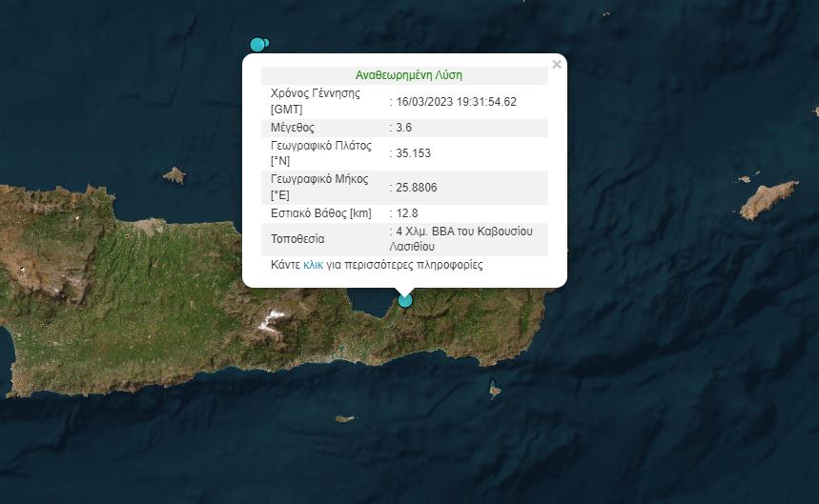
Task: Open the 'κλικ' link for more information
Action: [x=314, y=265]
